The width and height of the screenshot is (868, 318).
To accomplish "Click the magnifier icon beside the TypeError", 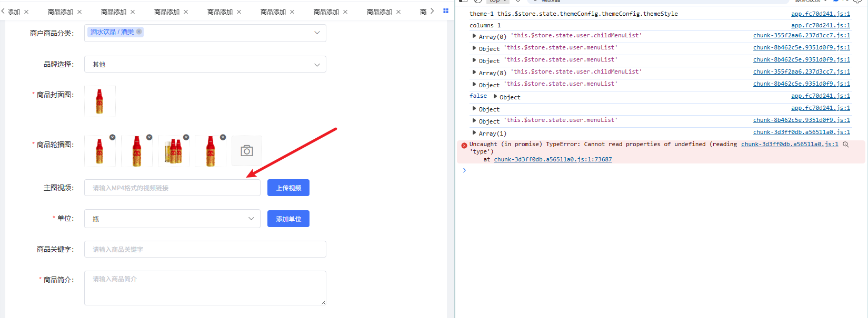I will click(846, 145).
